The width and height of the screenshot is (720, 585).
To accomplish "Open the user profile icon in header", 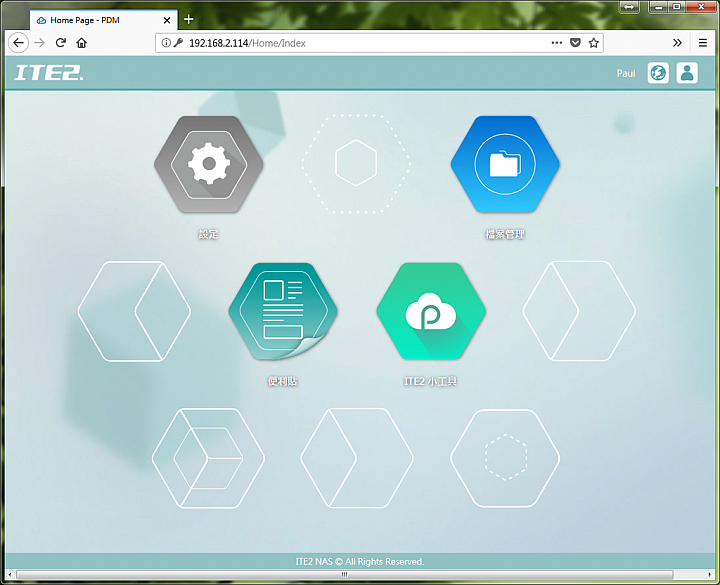I will (x=687, y=73).
